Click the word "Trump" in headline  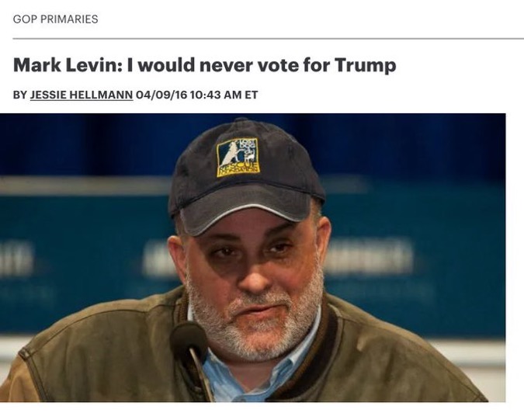(365, 65)
